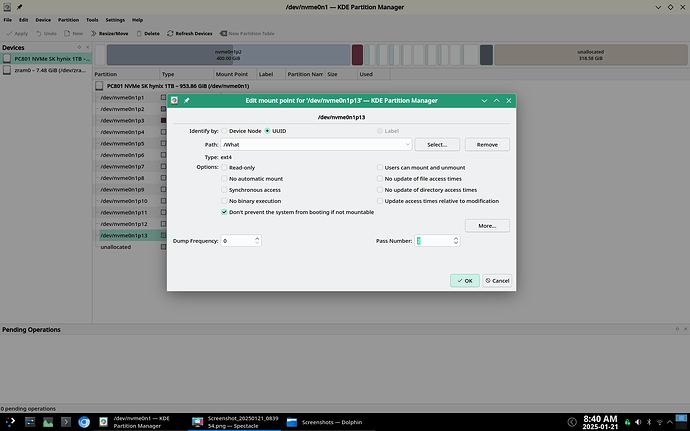The height and width of the screenshot is (431, 690).
Task: Click the More... button
Action: click(487, 226)
